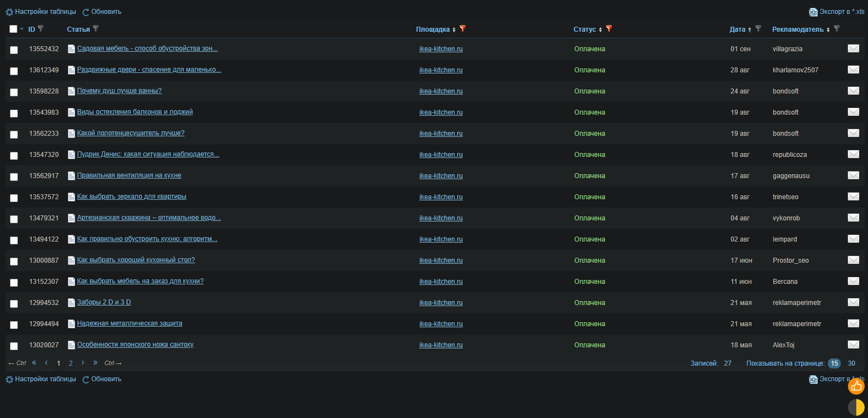The width and height of the screenshot is (868, 418).
Task: Jump to last page with double arrow
Action: (95, 363)
